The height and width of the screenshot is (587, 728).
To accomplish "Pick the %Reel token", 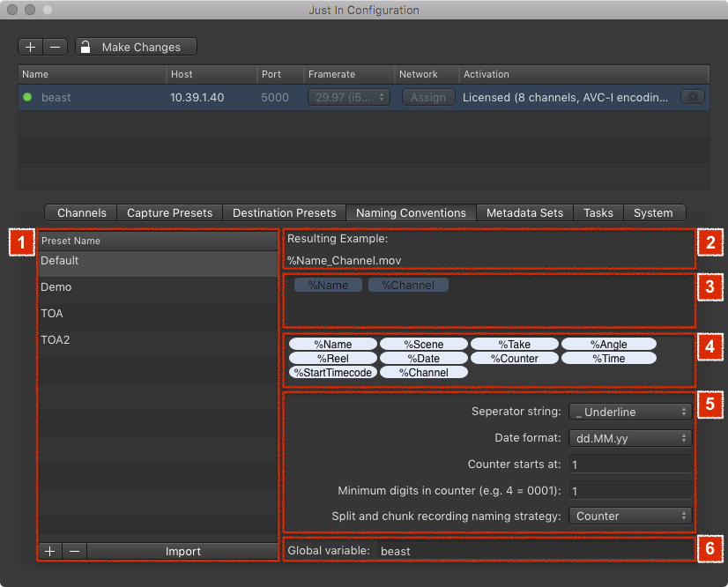I will click(x=333, y=359).
